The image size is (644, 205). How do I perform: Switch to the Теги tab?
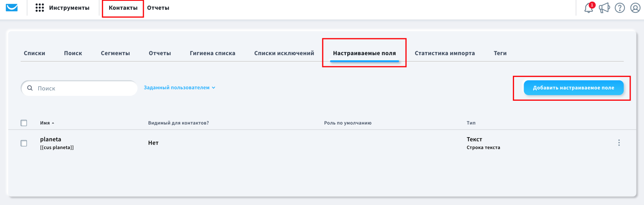pyautogui.click(x=500, y=53)
